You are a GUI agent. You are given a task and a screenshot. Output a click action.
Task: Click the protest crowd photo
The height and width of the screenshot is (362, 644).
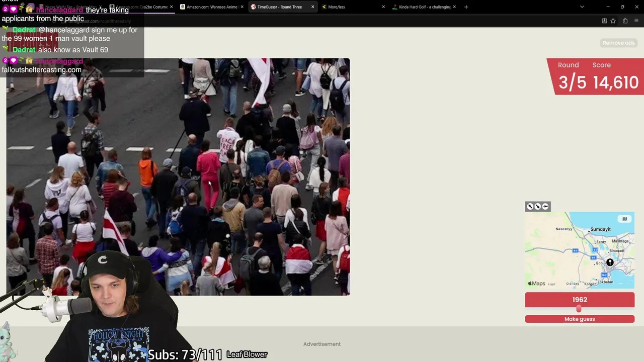(x=178, y=176)
